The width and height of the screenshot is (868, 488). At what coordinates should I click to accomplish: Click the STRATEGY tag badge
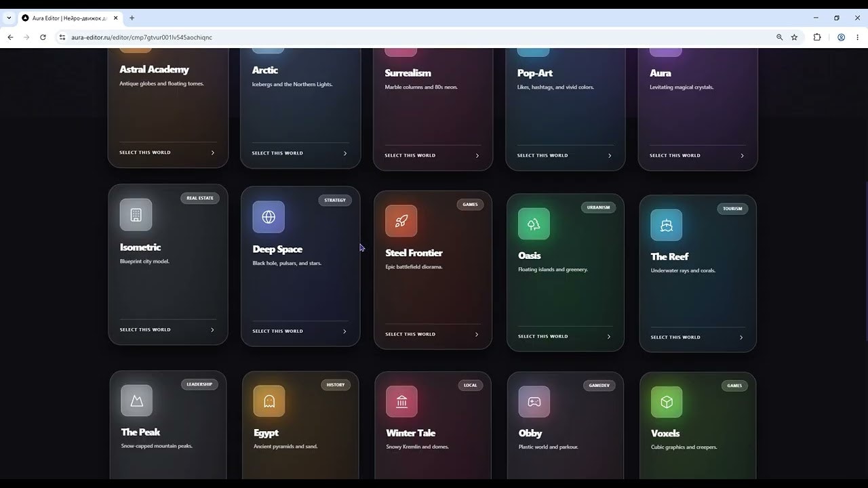coord(335,200)
